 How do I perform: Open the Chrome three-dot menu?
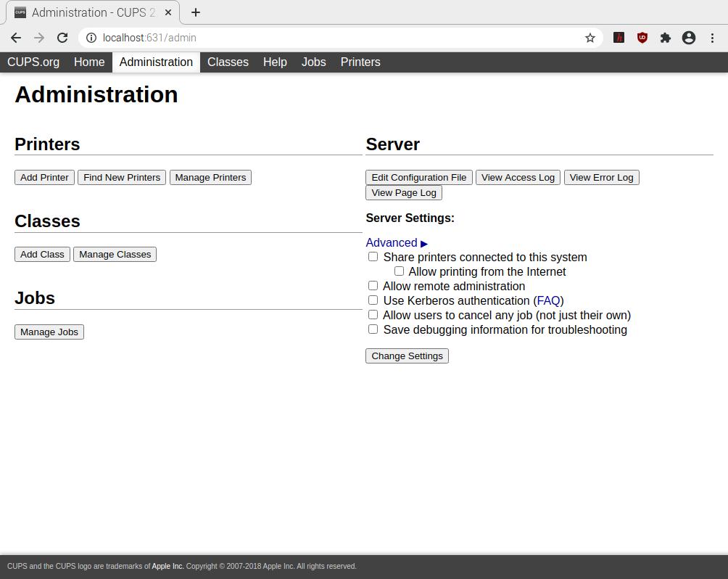[x=712, y=38]
